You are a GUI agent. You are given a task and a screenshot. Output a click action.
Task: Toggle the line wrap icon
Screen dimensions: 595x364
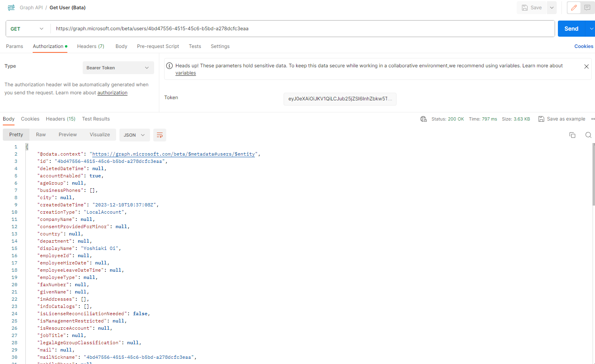pos(160,135)
